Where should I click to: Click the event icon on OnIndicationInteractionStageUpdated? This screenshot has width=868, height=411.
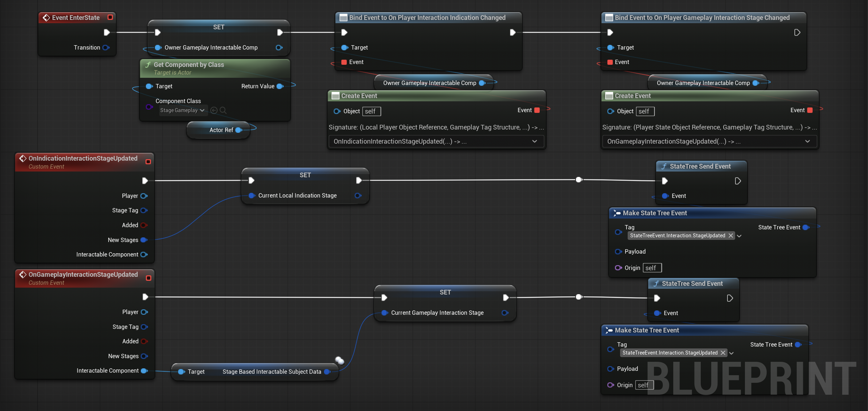click(23, 158)
